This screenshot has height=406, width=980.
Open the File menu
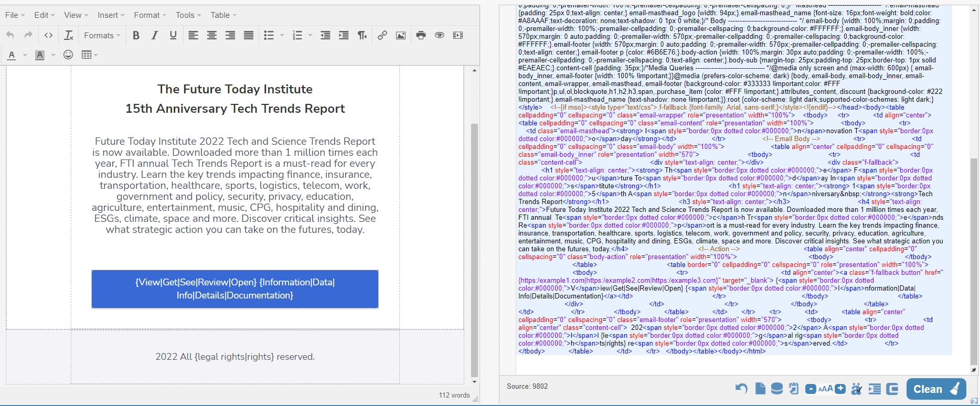pos(15,15)
